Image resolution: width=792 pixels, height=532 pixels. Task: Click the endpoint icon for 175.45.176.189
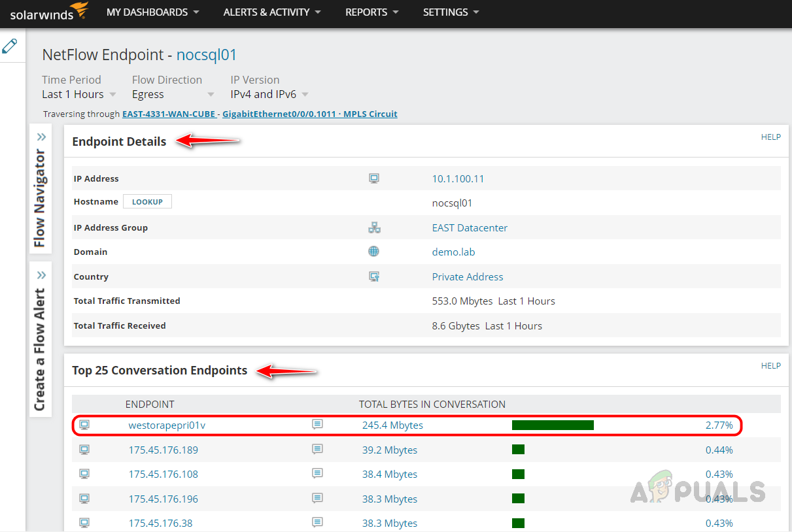point(84,450)
